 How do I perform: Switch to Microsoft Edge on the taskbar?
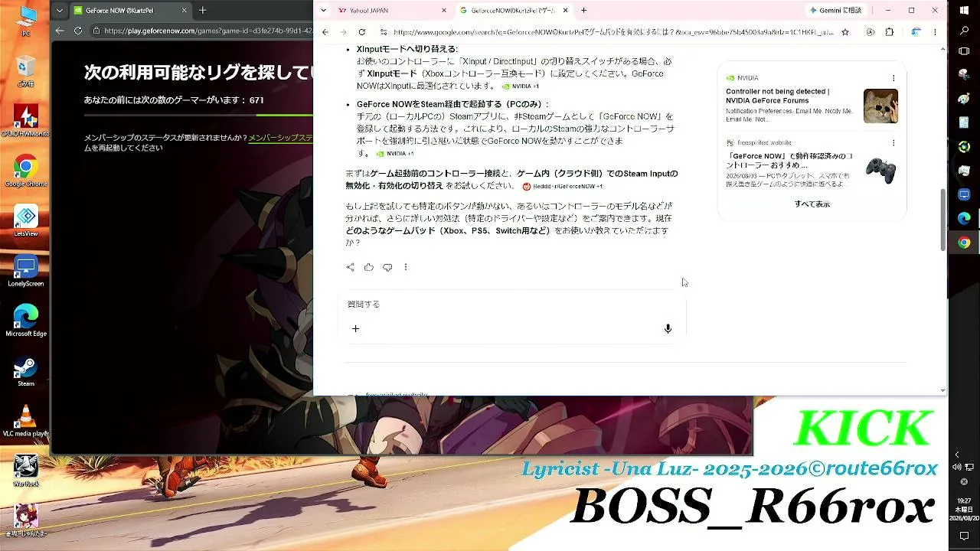964,218
